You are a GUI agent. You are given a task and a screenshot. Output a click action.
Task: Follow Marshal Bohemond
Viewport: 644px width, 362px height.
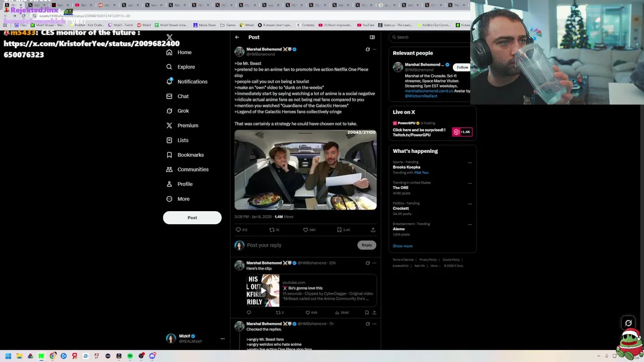[x=462, y=67]
